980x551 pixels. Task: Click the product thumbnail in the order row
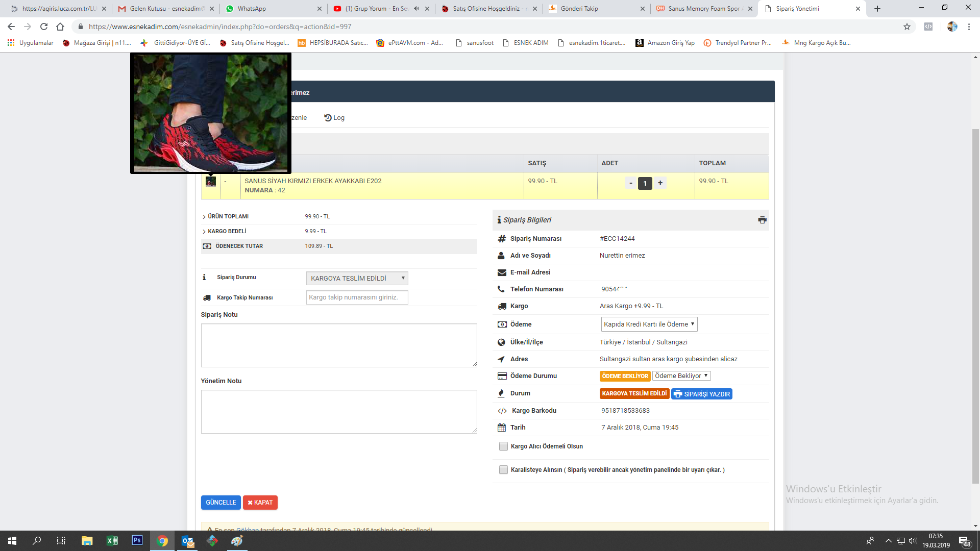click(211, 182)
